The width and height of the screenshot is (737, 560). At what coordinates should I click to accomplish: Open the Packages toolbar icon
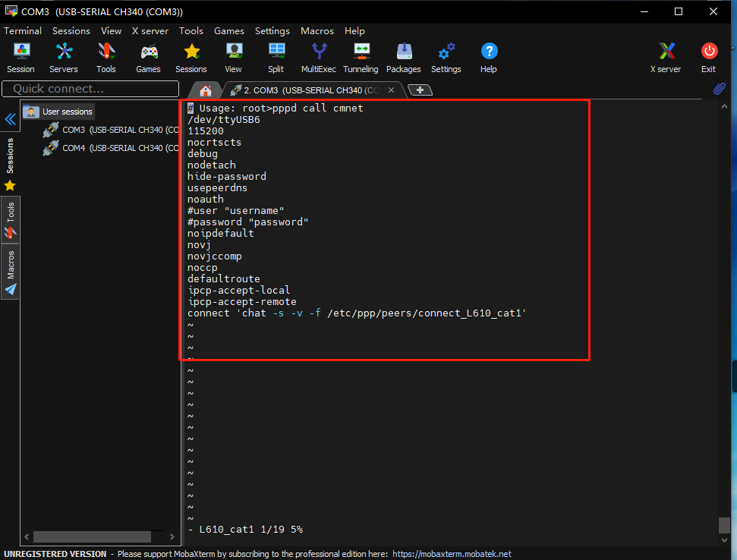click(404, 58)
